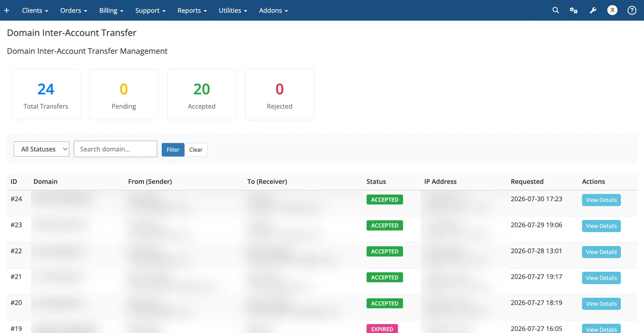Click the Total Transfers stat card
This screenshot has width=644, height=333.
pyautogui.click(x=46, y=95)
